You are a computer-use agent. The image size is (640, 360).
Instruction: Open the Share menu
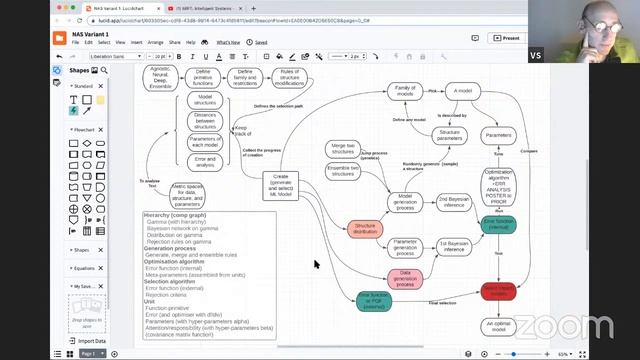click(175, 42)
